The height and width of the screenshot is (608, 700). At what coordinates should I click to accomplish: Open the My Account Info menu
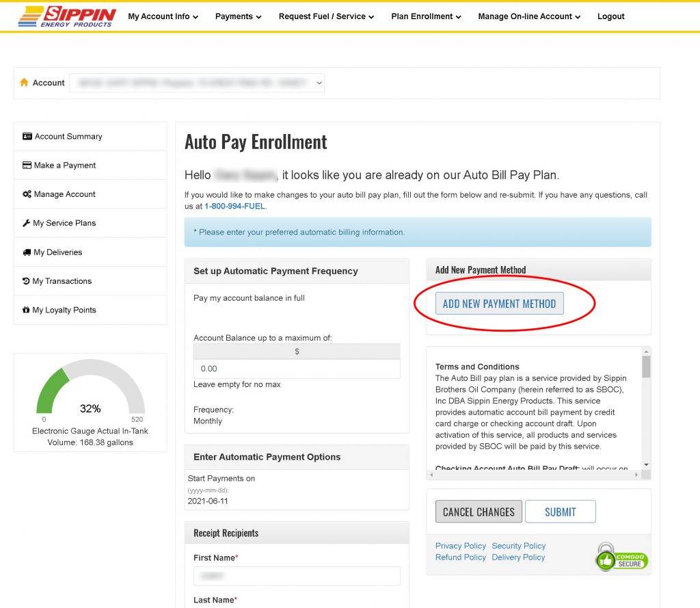click(x=163, y=16)
